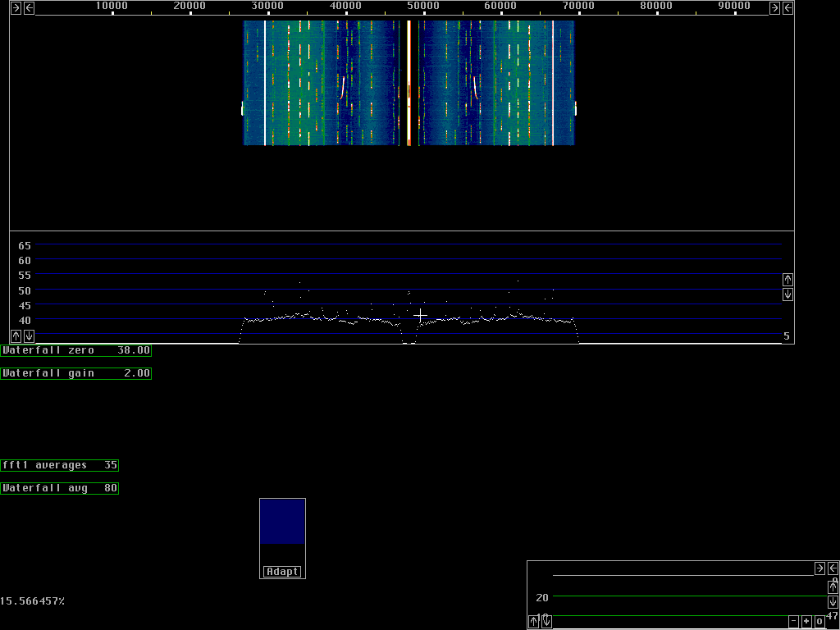Viewport: 840px width, 630px height.
Task: Click the right arrow at waterfall top-left corner
Action: point(16,8)
